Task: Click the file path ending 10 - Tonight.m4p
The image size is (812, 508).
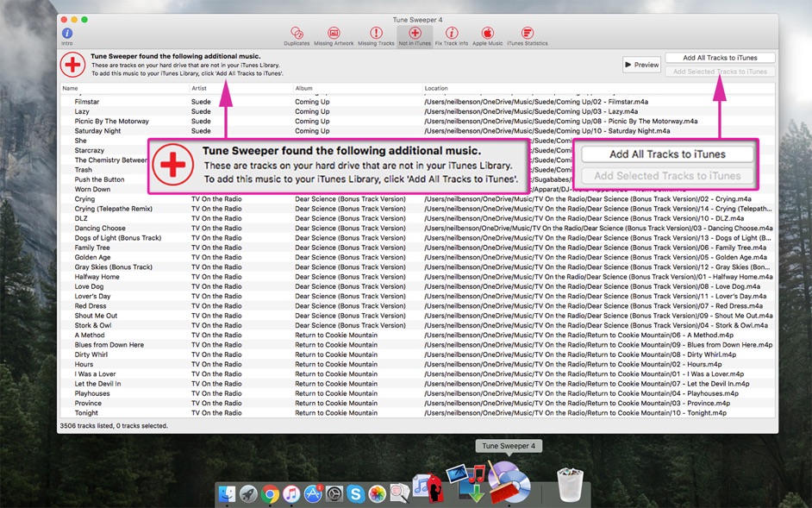Action: click(x=575, y=413)
